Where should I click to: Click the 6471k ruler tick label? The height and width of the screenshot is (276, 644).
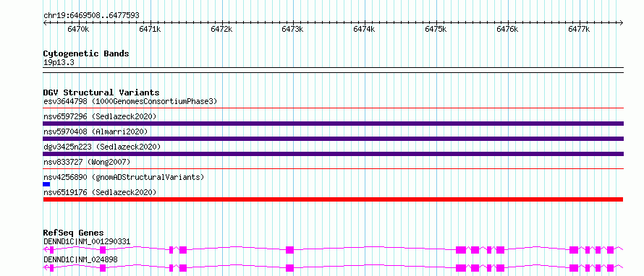pyautogui.click(x=150, y=30)
